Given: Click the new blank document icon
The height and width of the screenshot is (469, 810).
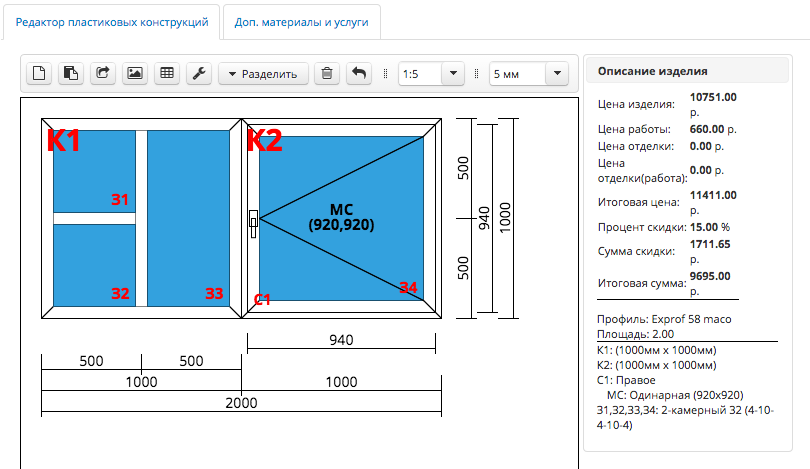Looking at the screenshot, I should tap(40, 73).
